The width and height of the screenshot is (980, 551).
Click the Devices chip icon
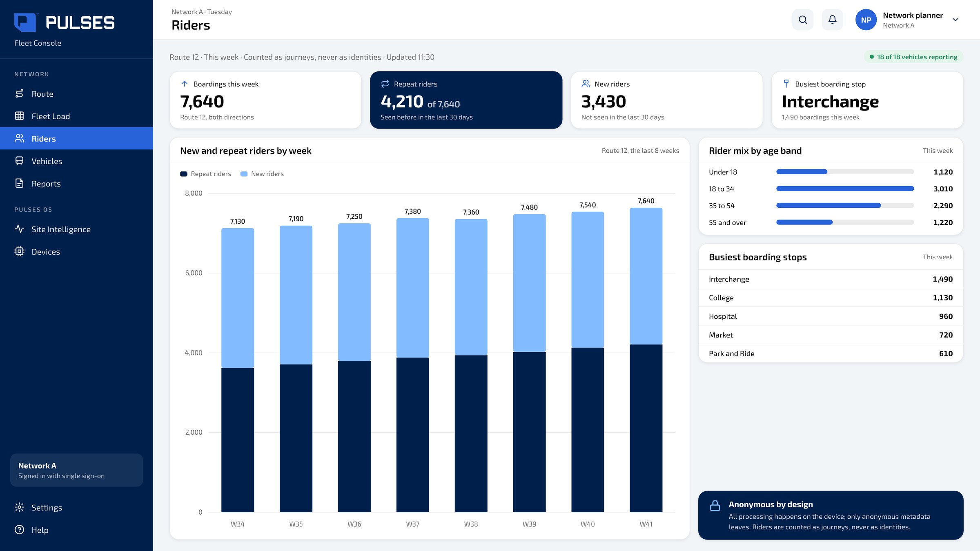click(x=19, y=252)
